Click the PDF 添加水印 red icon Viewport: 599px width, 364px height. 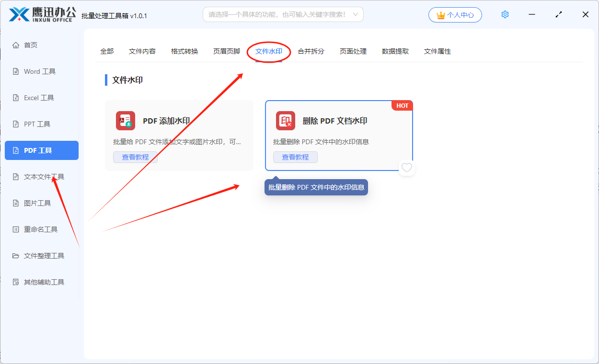pos(126,121)
